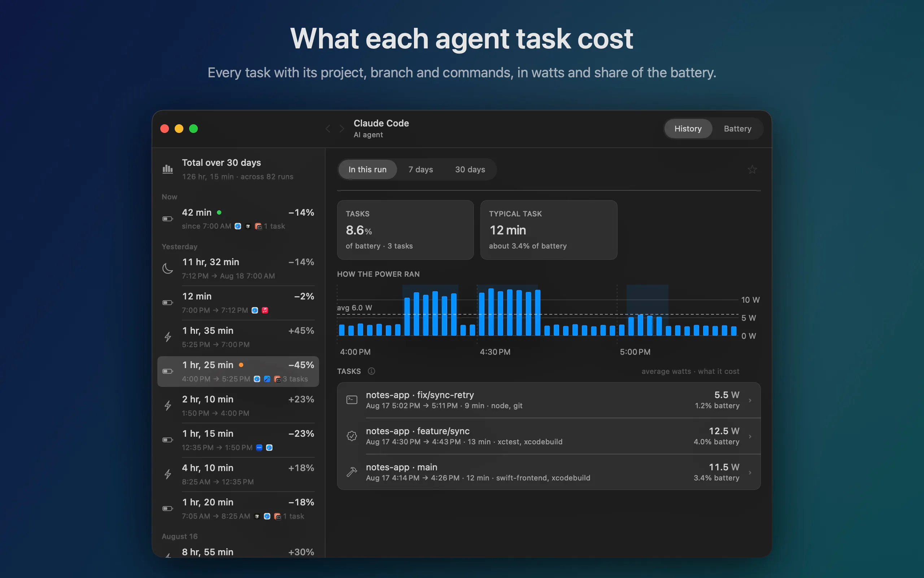The image size is (924, 578).
Task: Click the bolt icon on 2 hr, 10 min run
Action: click(x=167, y=406)
